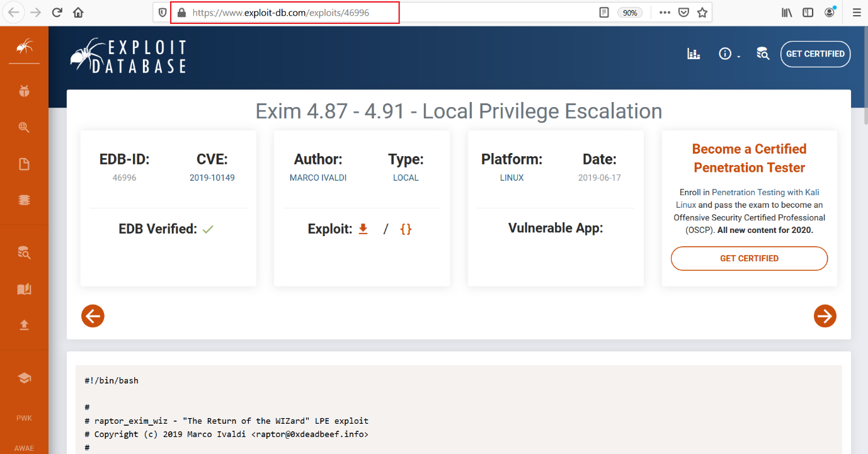Toggle the Firefox sidebars button
The width and height of the screenshot is (868, 454).
click(x=808, y=13)
